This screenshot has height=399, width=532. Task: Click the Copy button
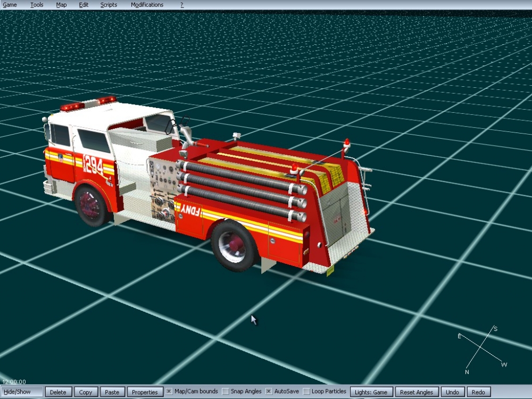pos(86,392)
